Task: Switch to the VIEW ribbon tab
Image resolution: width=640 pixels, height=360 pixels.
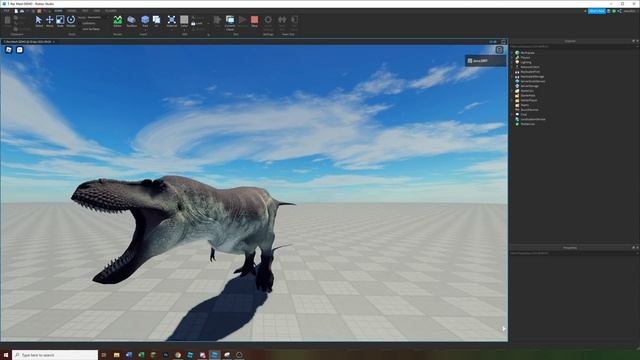Action: [97, 11]
